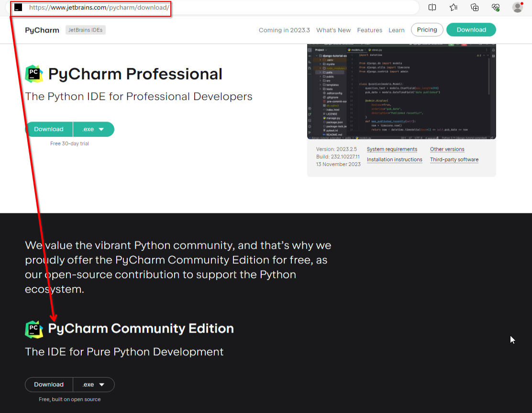This screenshot has width=532, height=413.
Task: Open the split screen icon in browser toolbar
Action: pos(432,7)
